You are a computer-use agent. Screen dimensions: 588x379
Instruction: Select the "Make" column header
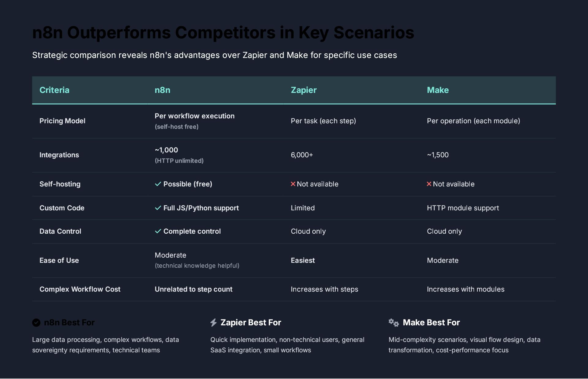438,90
